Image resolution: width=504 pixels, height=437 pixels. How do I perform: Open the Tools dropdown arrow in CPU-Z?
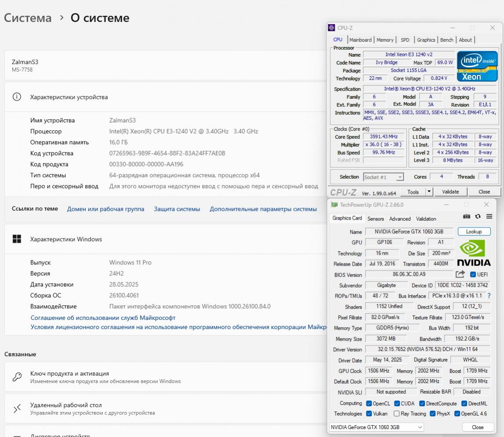point(429,192)
